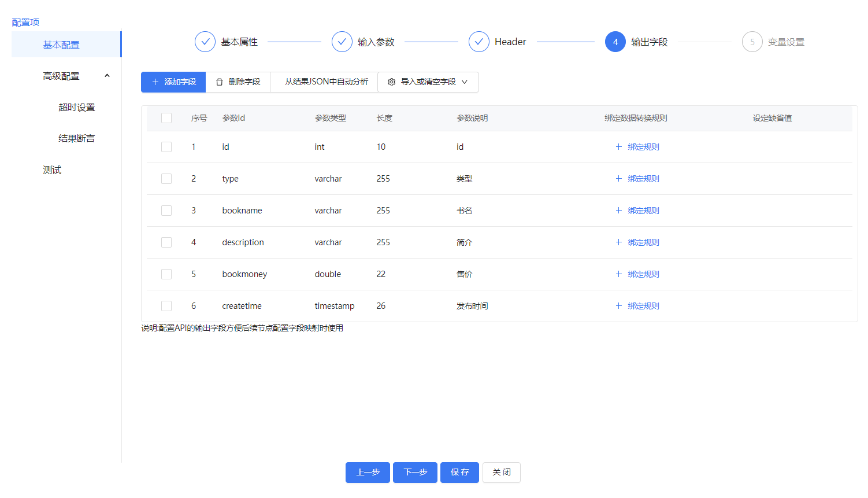
Task: Click the 设定缺省值 column header
Action: (773, 118)
